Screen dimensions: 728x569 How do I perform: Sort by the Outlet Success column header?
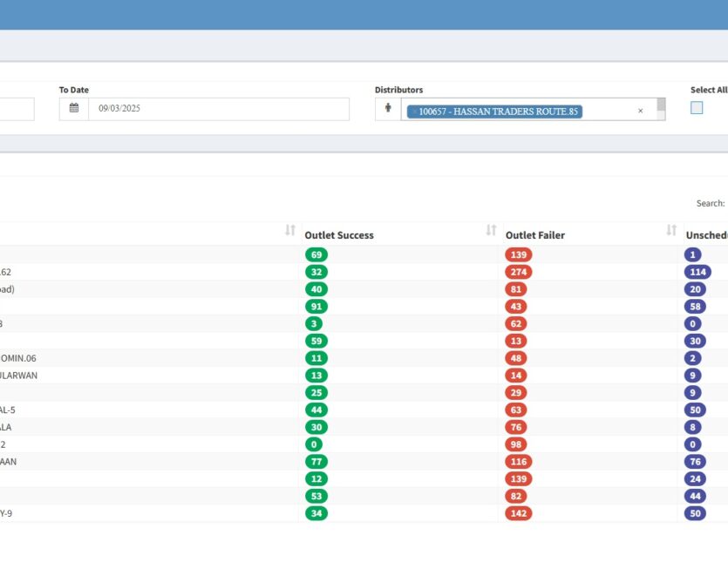(339, 235)
